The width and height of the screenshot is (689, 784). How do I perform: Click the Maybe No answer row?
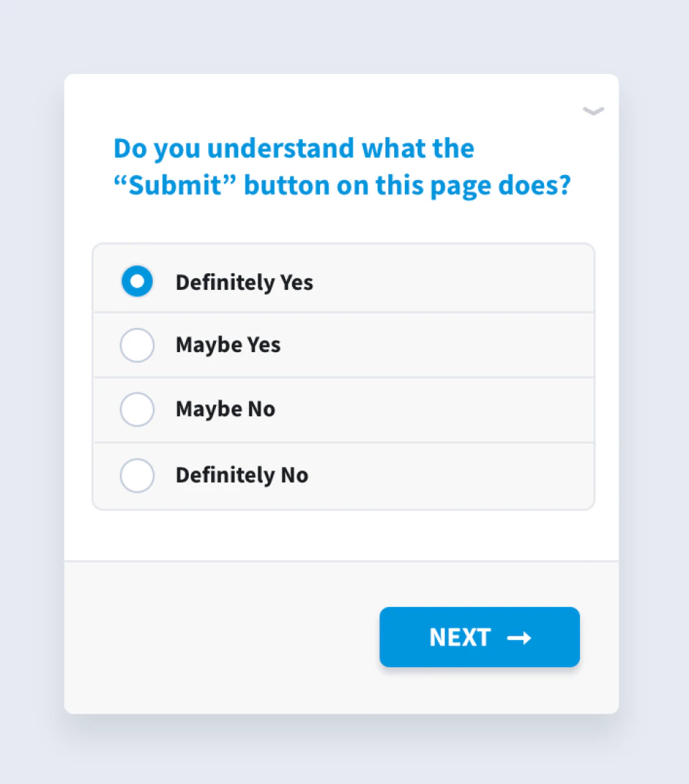tap(343, 410)
